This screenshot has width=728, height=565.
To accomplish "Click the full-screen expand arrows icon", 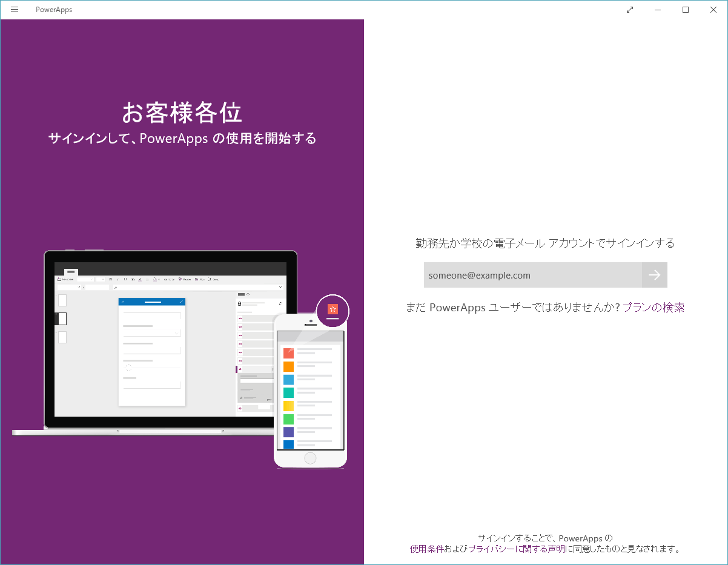I will [630, 10].
